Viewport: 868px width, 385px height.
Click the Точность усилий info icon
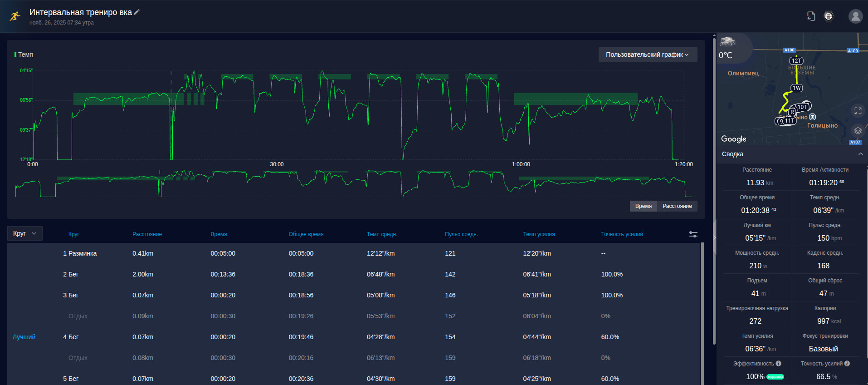(847, 364)
